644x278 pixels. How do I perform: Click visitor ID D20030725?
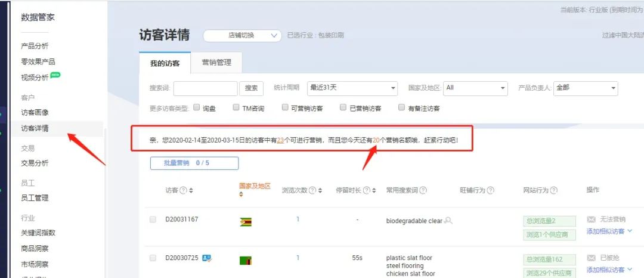(181, 258)
